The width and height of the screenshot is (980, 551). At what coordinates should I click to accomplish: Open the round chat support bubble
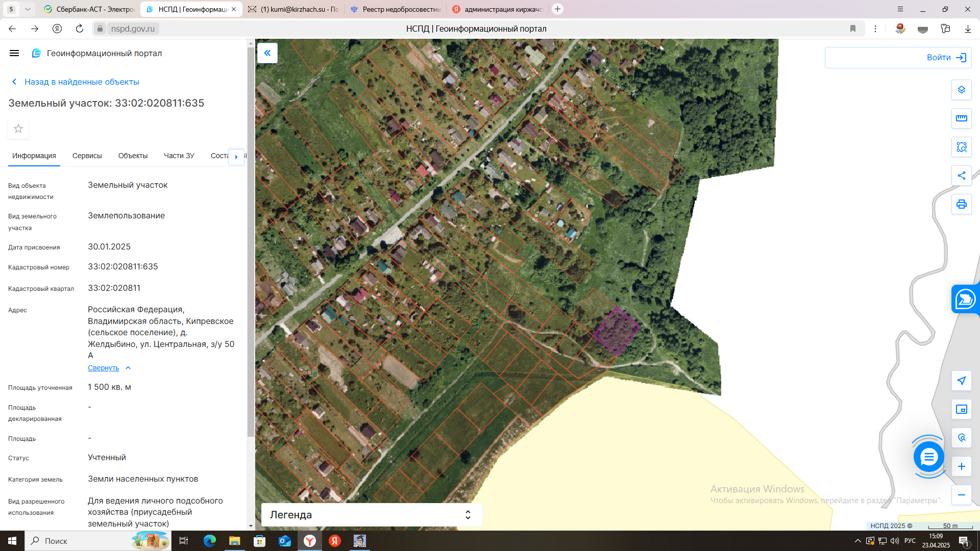928,457
